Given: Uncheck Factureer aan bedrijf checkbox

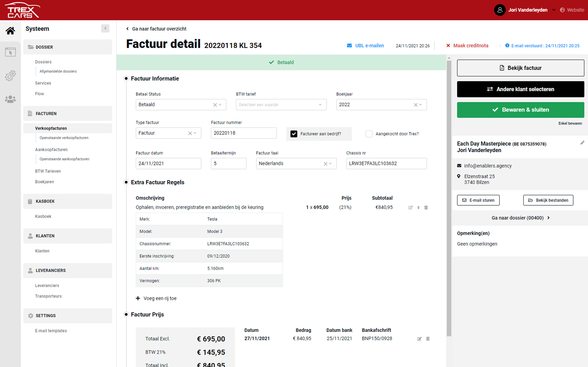Looking at the screenshot, I should (x=294, y=134).
